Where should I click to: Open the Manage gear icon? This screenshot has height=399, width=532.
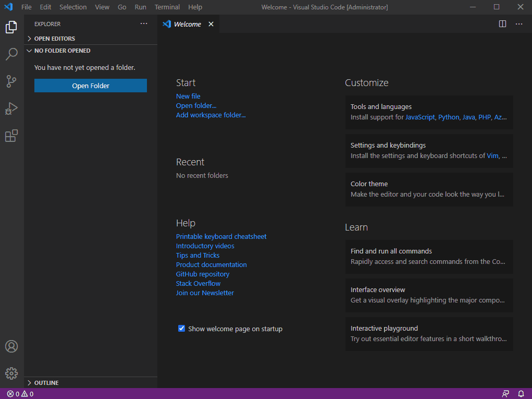coord(11,373)
